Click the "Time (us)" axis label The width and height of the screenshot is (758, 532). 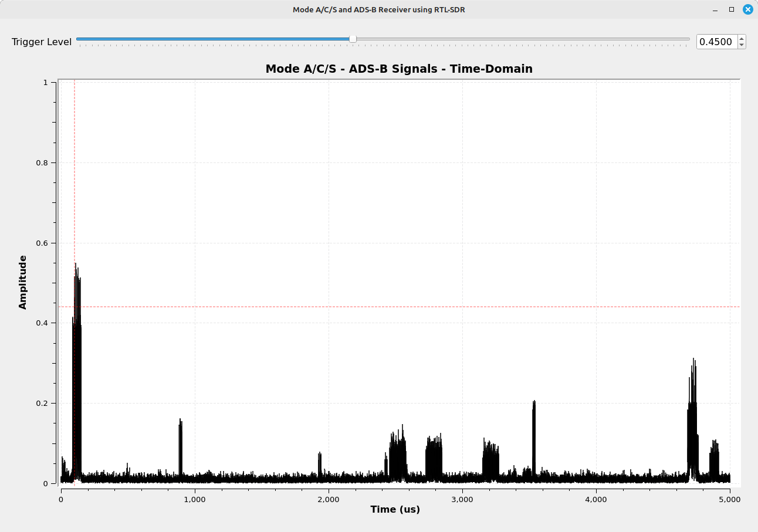395,509
